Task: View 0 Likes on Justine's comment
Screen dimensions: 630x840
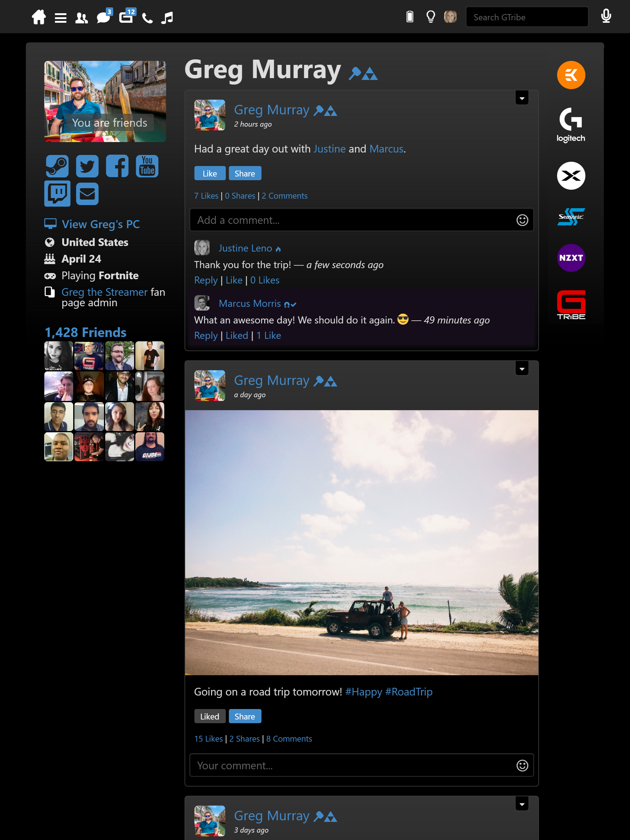Action: 265,280
